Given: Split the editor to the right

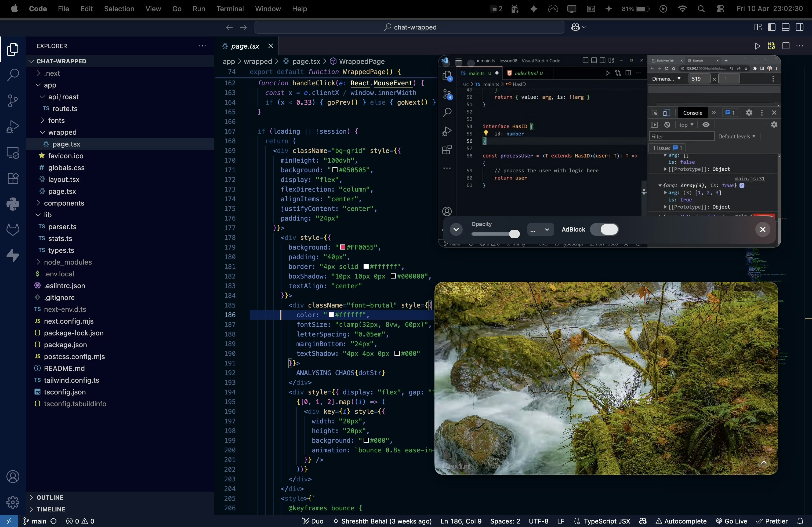Looking at the screenshot, I should click(x=786, y=46).
